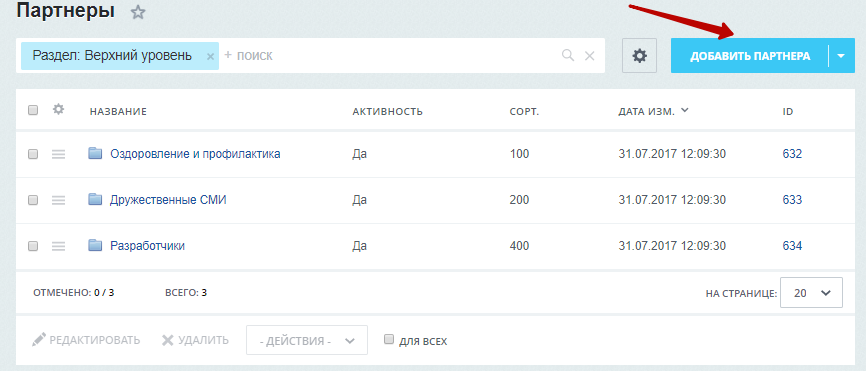Viewport: 866px width, 371px height.
Task: Click ID link 632
Action: (792, 154)
